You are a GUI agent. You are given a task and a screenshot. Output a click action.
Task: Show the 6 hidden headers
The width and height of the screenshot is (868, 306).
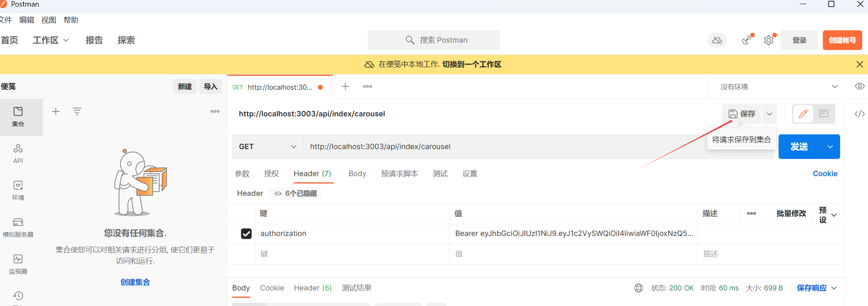coord(296,193)
